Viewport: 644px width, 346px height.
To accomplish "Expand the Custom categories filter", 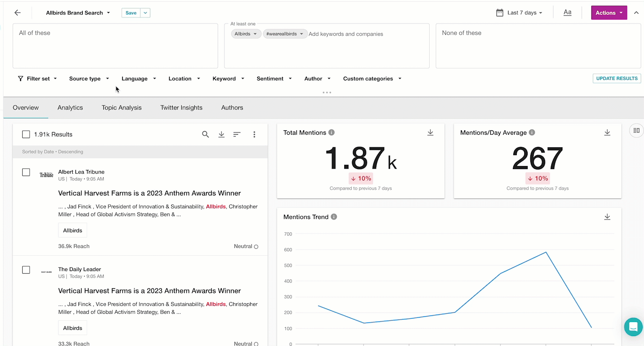I will click(x=373, y=78).
